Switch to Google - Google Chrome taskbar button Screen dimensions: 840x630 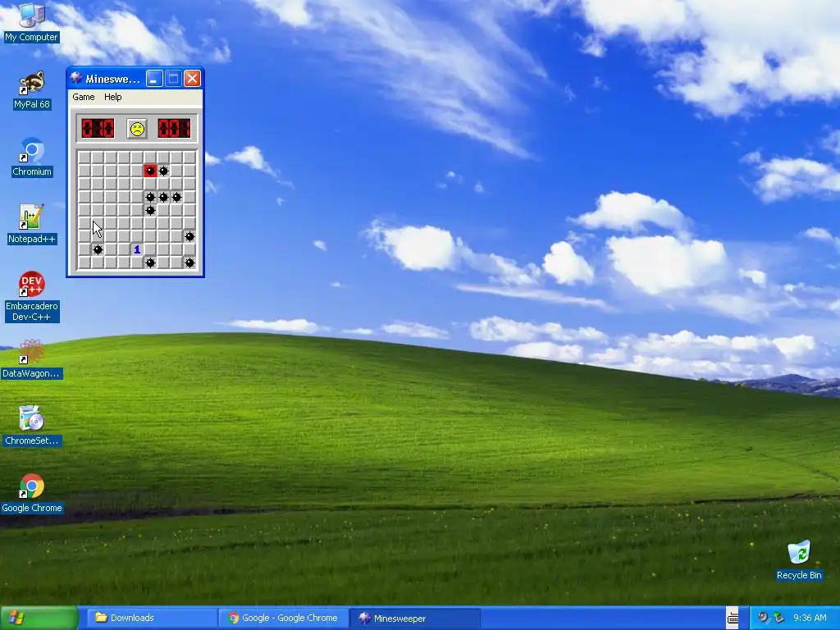point(283,619)
